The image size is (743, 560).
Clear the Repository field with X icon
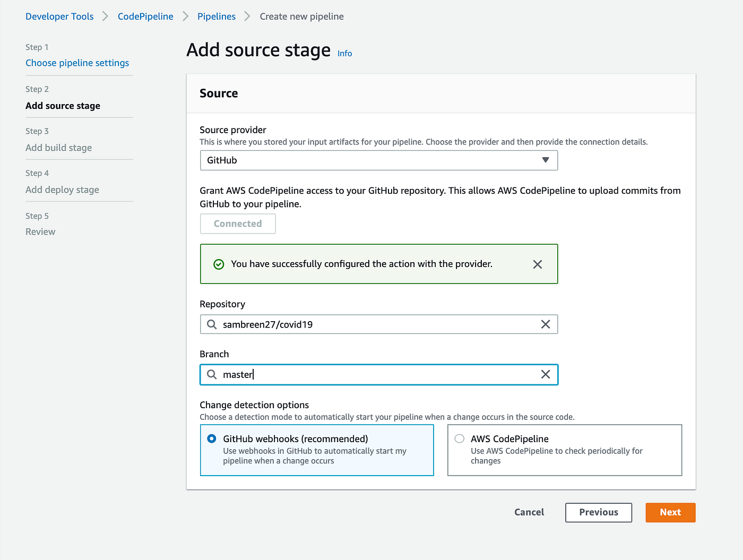click(x=545, y=324)
